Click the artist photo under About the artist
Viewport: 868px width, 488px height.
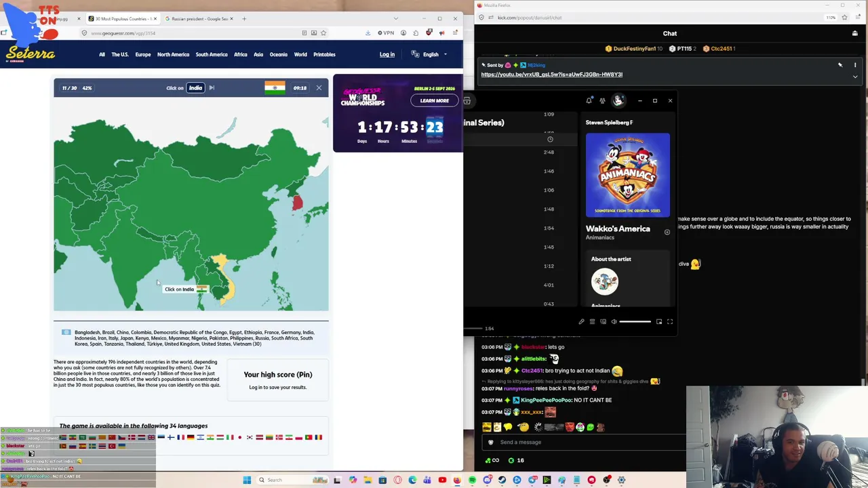click(x=605, y=282)
